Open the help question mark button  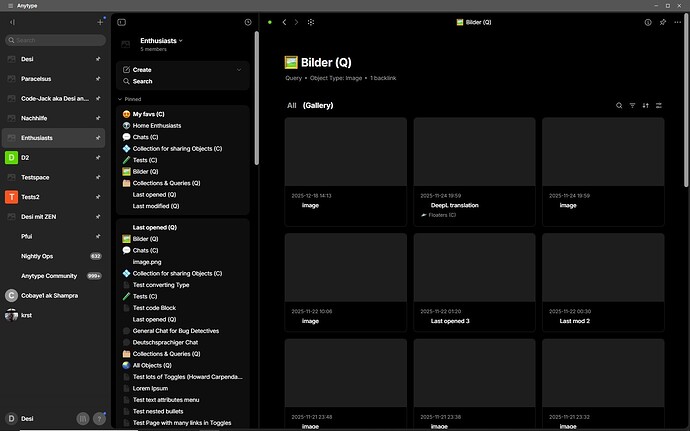pyautogui.click(x=99, y=419)
